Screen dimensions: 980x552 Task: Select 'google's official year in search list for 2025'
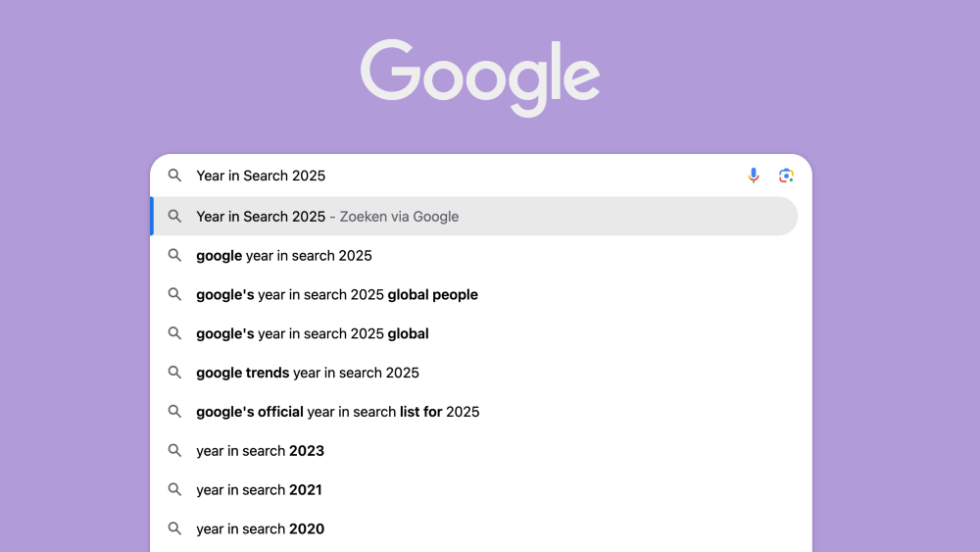(338, 412)
